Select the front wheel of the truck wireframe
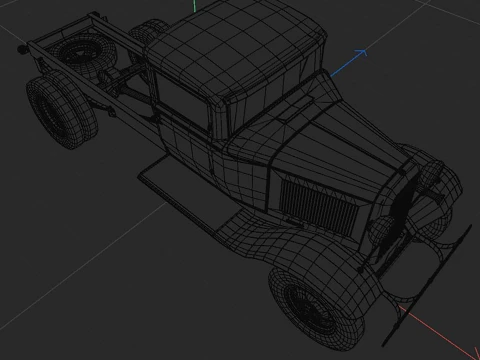 pyautogui.click(x=316, y=310)
